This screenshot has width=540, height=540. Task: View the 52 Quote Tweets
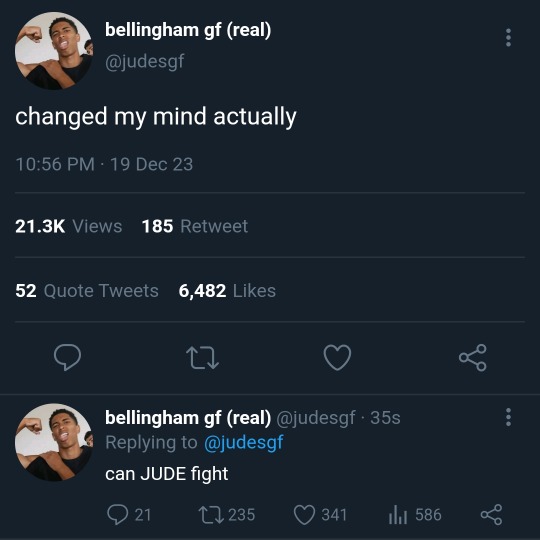coord(87,291)
